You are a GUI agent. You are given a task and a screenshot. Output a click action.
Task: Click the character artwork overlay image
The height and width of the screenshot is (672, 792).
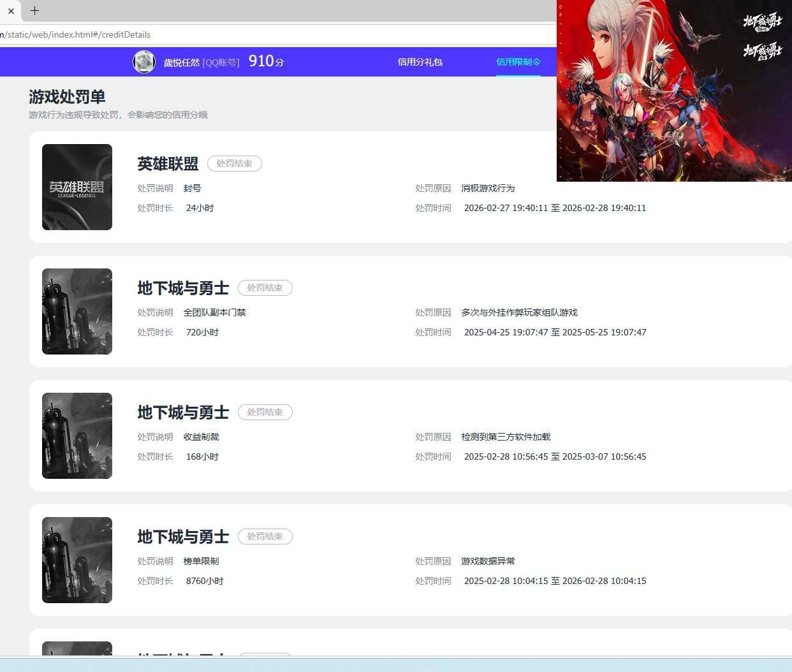(x=674, y=91)
